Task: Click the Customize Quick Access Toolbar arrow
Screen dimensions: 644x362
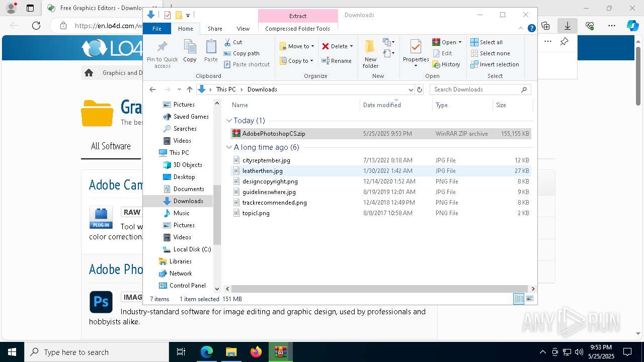Action: [188, 16]
